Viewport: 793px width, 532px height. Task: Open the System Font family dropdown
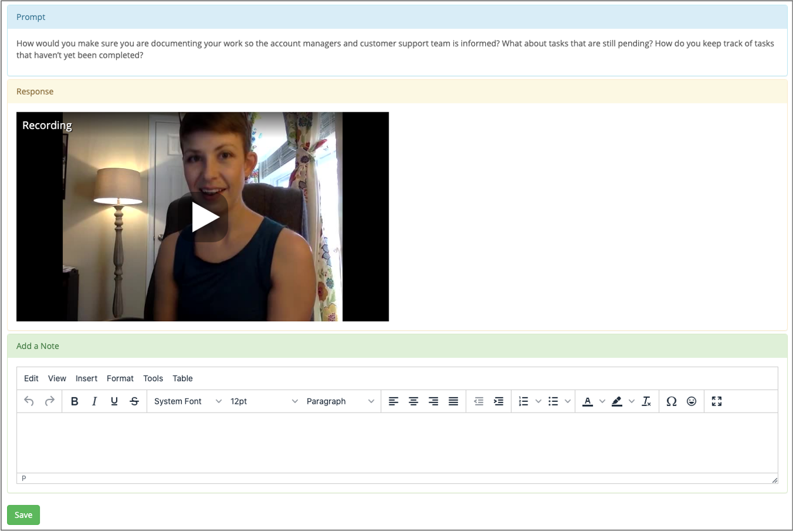[188, 401]
